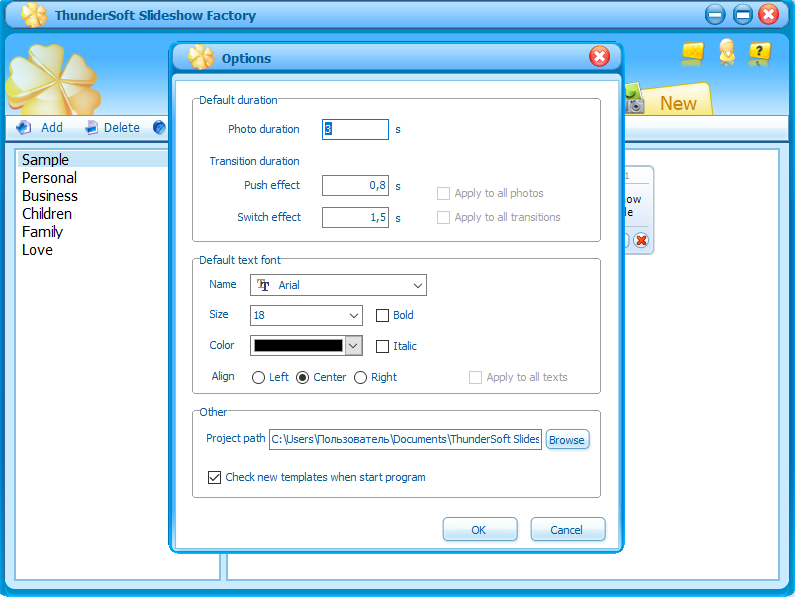This screenshot has width=795, height=597.
Task: Close the ThunderSoft Slideshow Factory main window
Action: (x=769, y=14)
